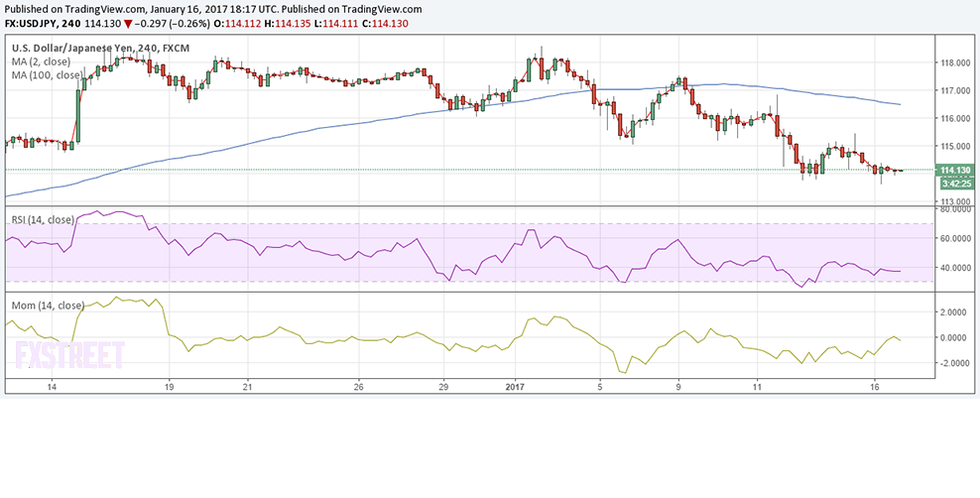Click the '9' date on time axis
980x498 pixels.
(678, 388)
